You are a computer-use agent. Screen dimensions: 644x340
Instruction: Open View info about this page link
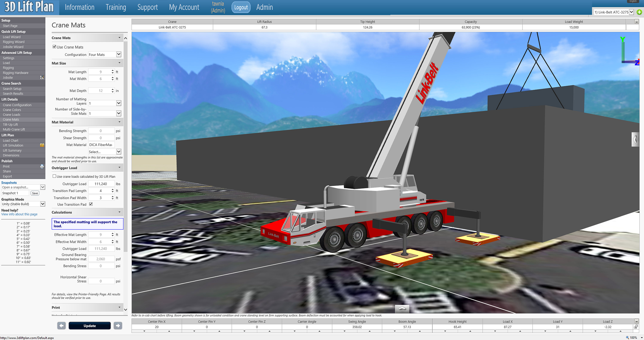pyautogui.click(x=19, y=214)
